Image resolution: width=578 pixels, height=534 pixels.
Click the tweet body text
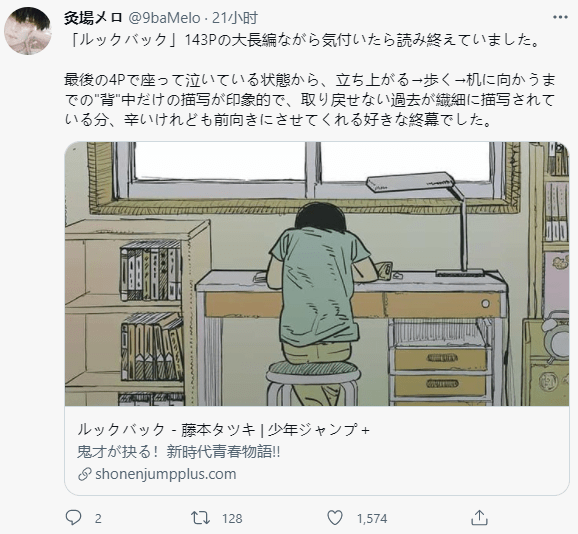[x=310, y=80]
